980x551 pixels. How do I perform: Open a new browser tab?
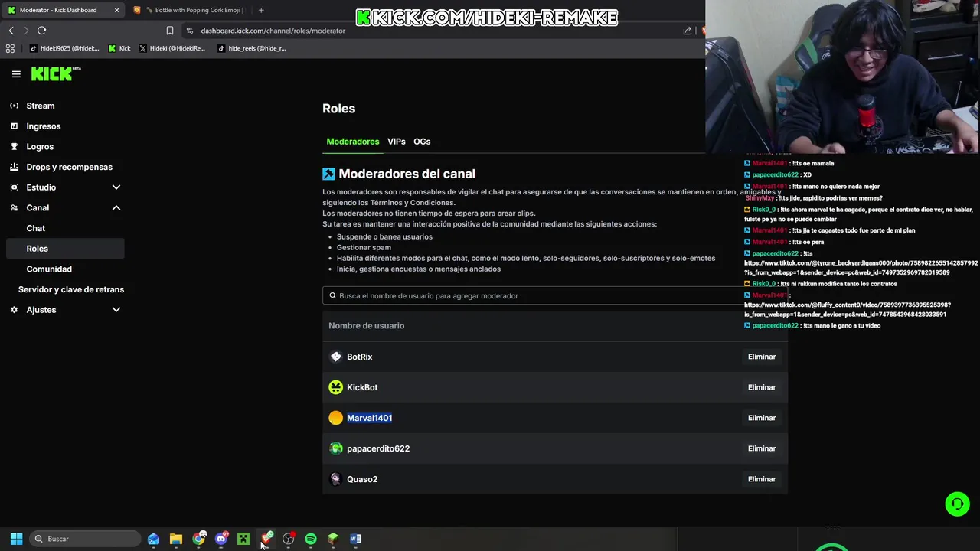[x=261, y=10]
